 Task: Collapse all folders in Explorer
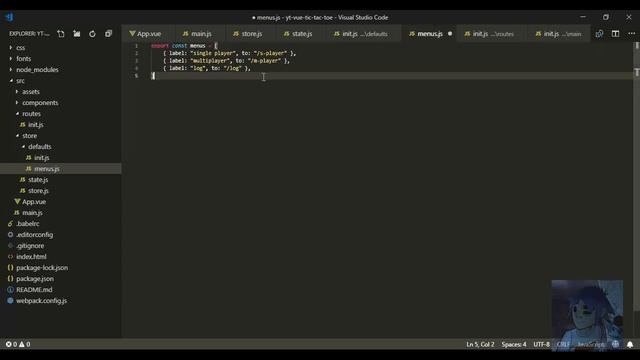click(x=108, y=34)
